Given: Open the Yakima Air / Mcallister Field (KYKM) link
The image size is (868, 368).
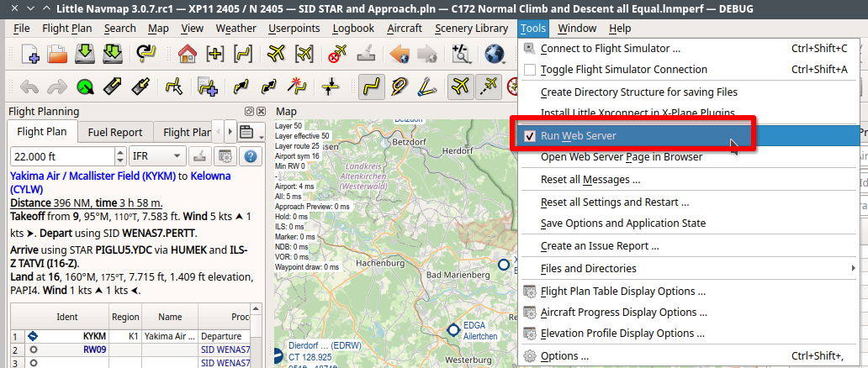Looking at the screenshot, I should pos(93,176).
